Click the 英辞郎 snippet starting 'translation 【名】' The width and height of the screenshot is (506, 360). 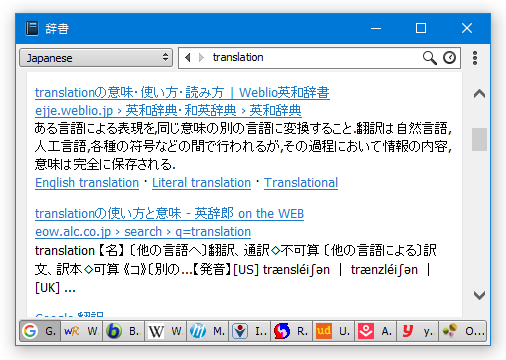(236, 269)
